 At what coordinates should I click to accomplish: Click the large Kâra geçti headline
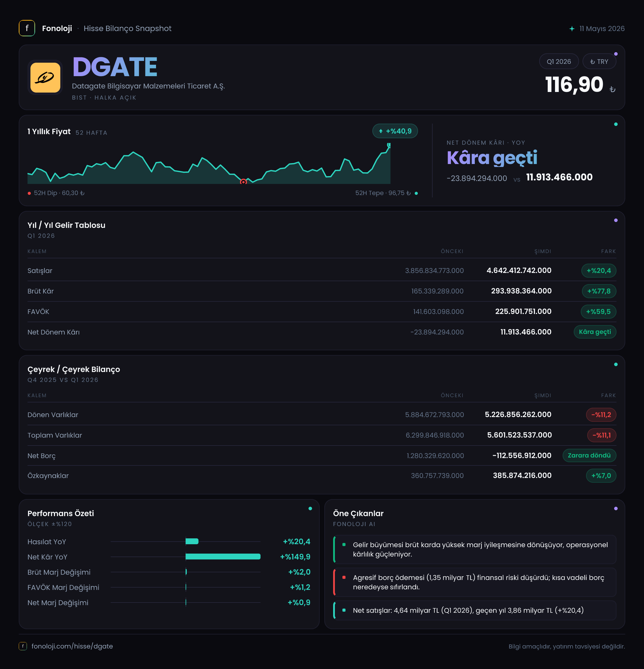(x=492, y=158)
